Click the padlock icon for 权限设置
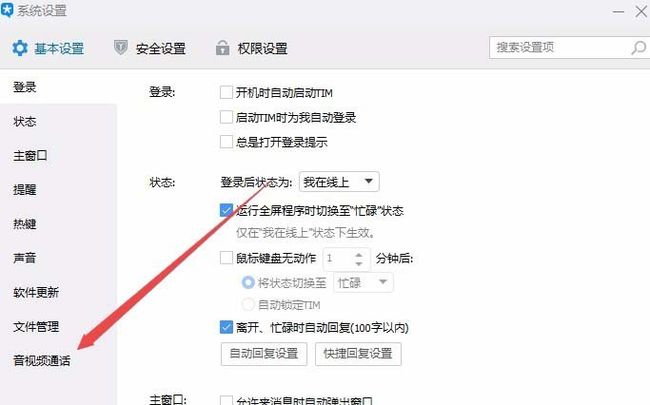The height and width of the screenshot is (405, 650). click(223, 48)
